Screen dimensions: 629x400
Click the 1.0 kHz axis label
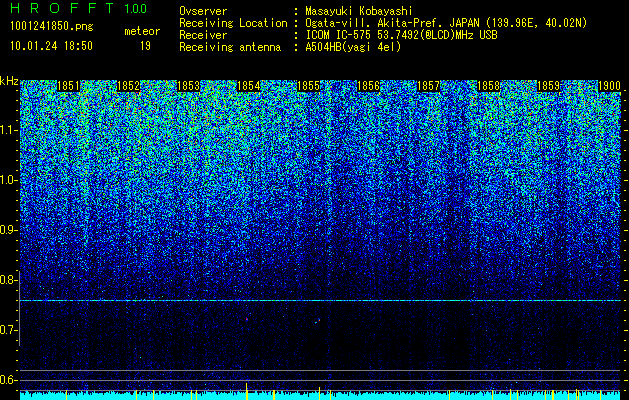coord(7,181)
